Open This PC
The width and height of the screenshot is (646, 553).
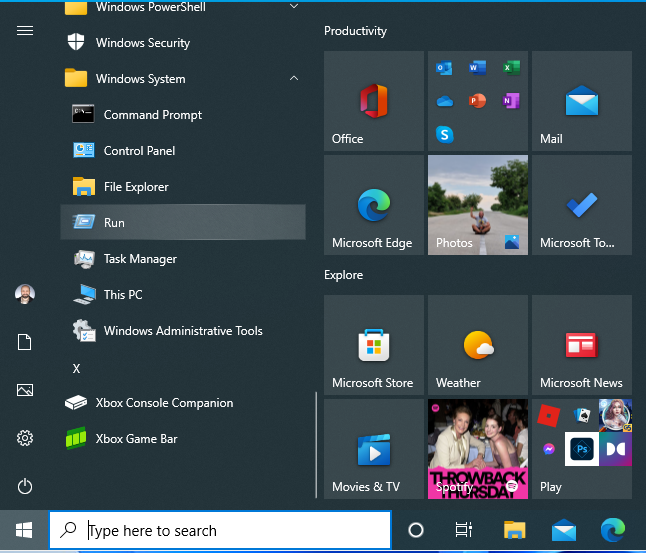tap(183, 294)
